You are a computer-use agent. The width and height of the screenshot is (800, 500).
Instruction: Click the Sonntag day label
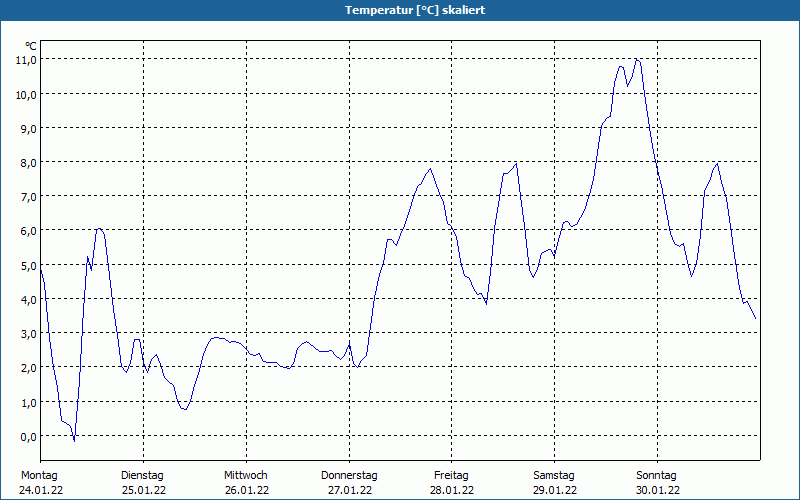coord(657,475)
